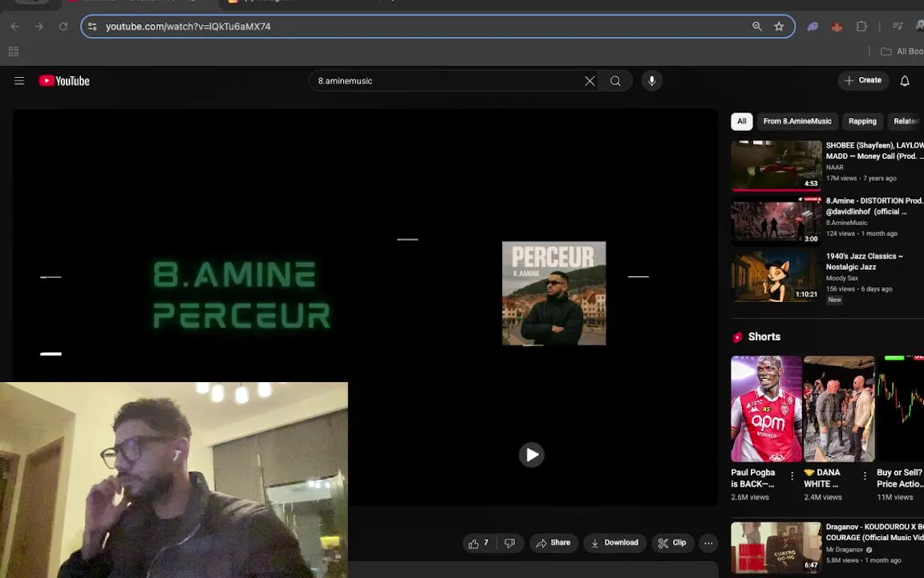The width and height of the screenshot is (924, 578).
Task: Play the video with center play button
Action: coord(531,454)
